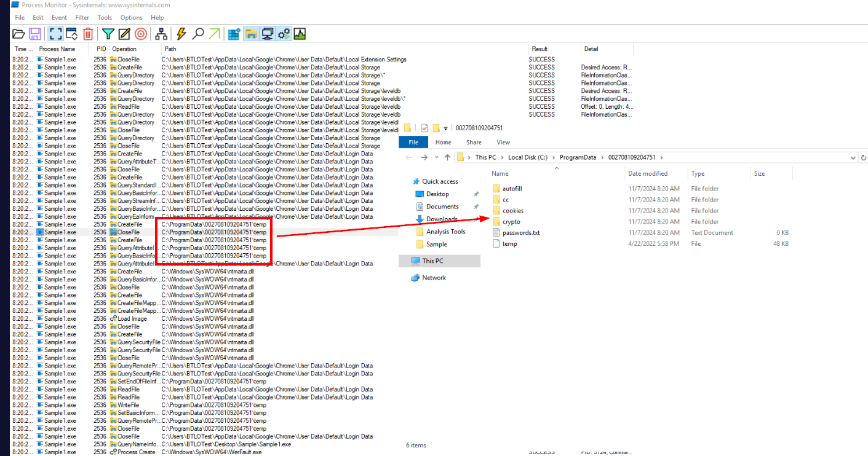Select Desktop in the navigation pane
Viewport: 868px width, 456px height.
[x=437, y=194]
